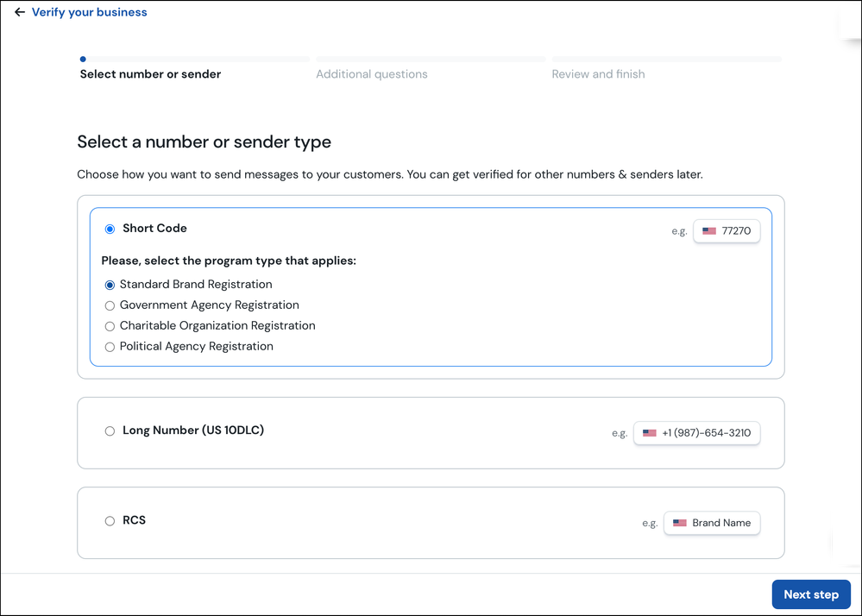The image size is (862, 616).
Task: Choose Standard Brand Registration program type
Action: pyautogui.click(x=110, y=285)
